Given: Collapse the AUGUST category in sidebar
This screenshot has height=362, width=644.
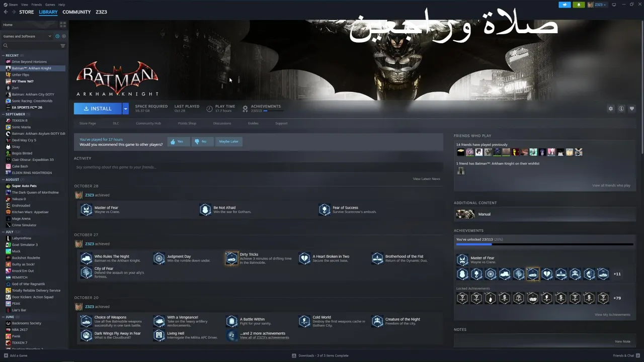Looking at the screenshot, I should (x=4, y=179).
